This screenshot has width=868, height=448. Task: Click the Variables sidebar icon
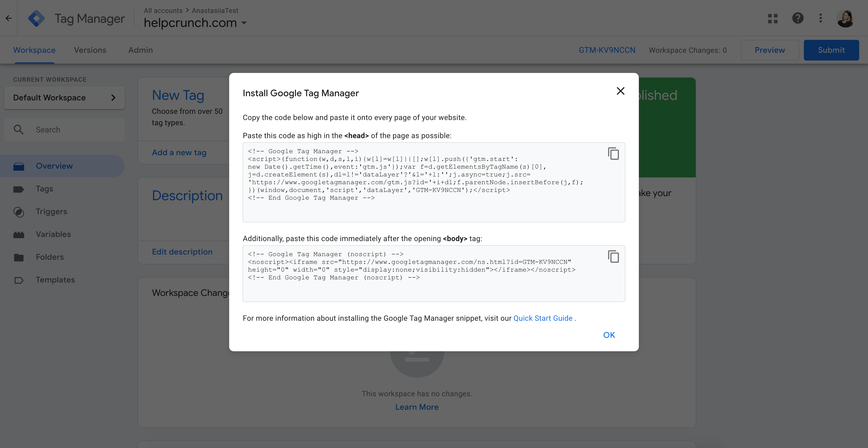tap(19, 235)
